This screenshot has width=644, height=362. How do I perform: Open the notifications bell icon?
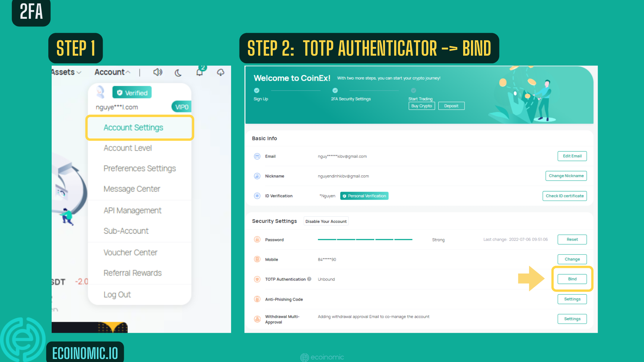click(200, 72)
